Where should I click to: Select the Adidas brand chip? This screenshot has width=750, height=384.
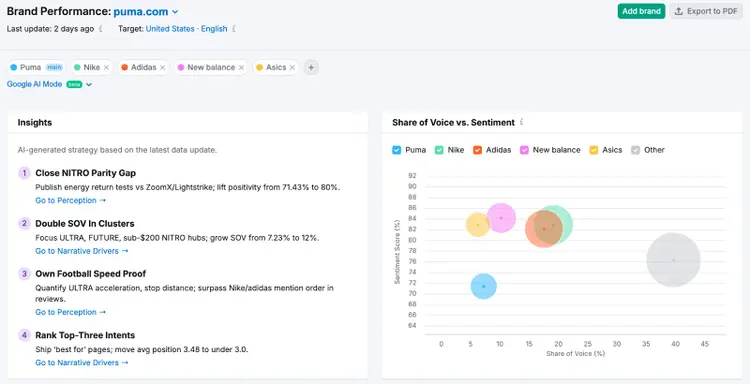tap(138, 67)
